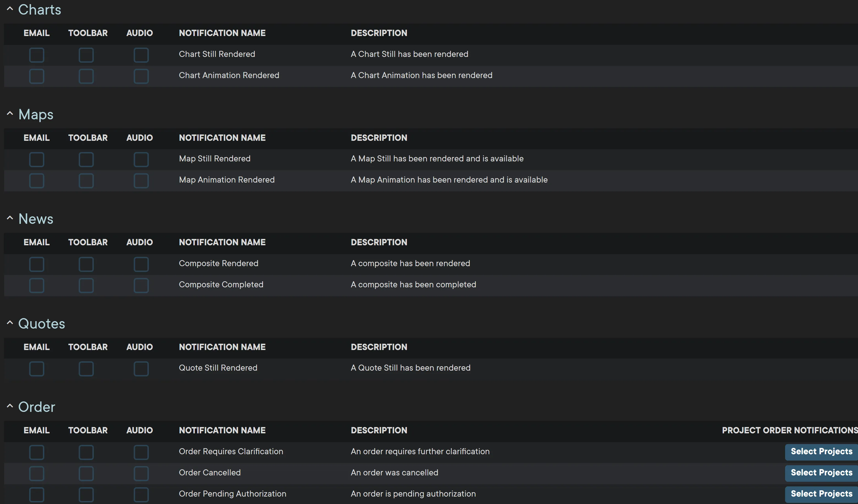Select Projects for Order Cancelled
The image size is (858, 504).
[x=821, y=473]
